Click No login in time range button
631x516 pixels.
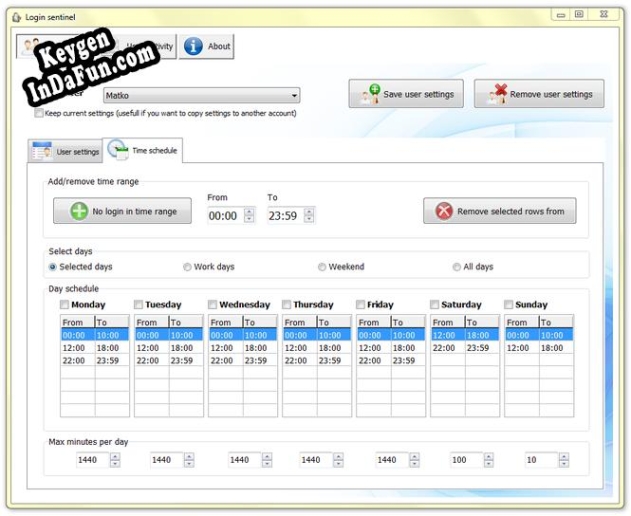(x=122, y=211)
